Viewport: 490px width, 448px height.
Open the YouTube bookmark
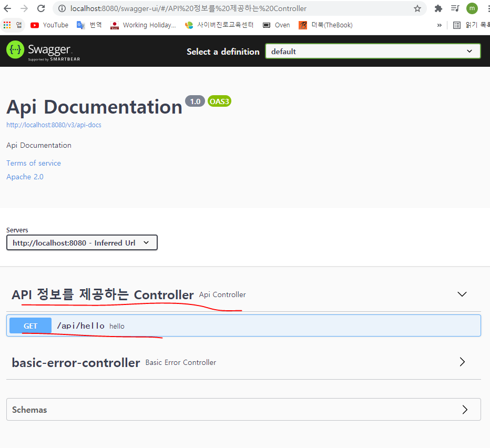click(49, 25)
